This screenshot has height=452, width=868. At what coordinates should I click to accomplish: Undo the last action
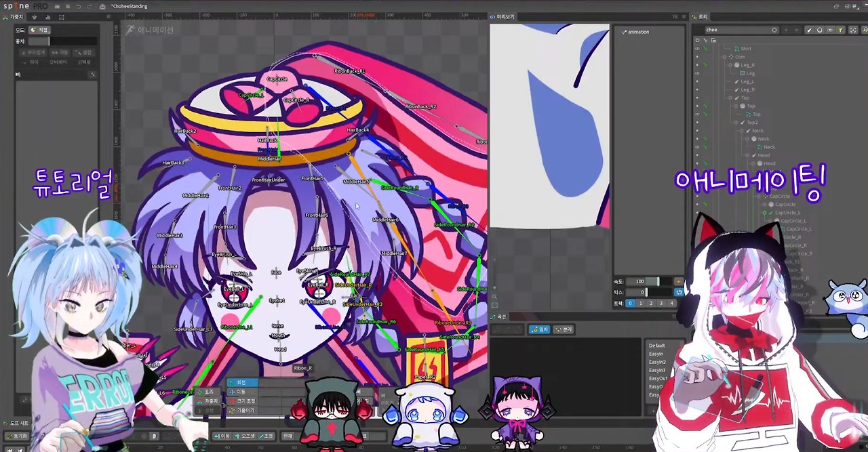tap(79, 7)
